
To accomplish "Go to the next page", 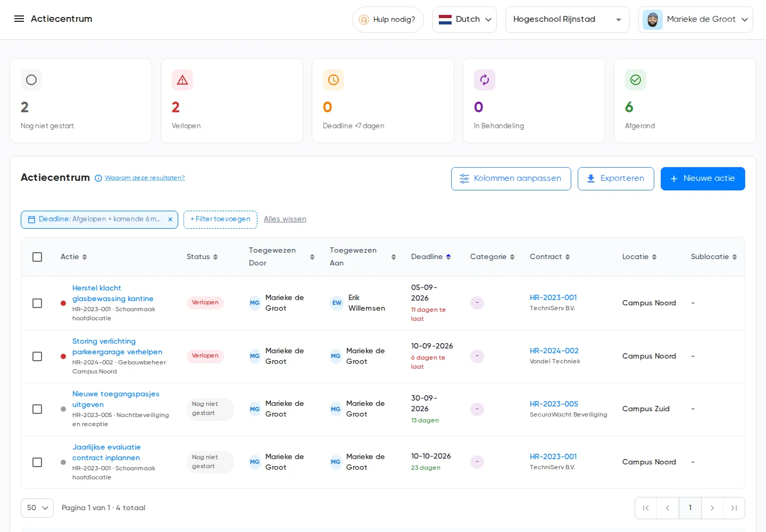I will [x=712, y=508].
